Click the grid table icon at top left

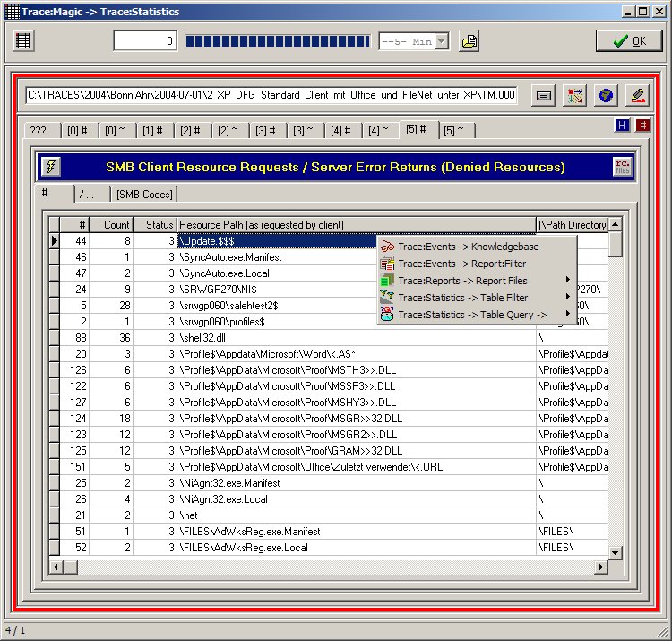click(25, 41)
